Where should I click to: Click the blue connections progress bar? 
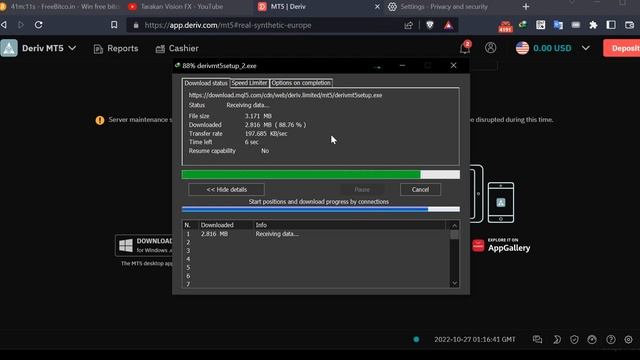pos(321,209)
